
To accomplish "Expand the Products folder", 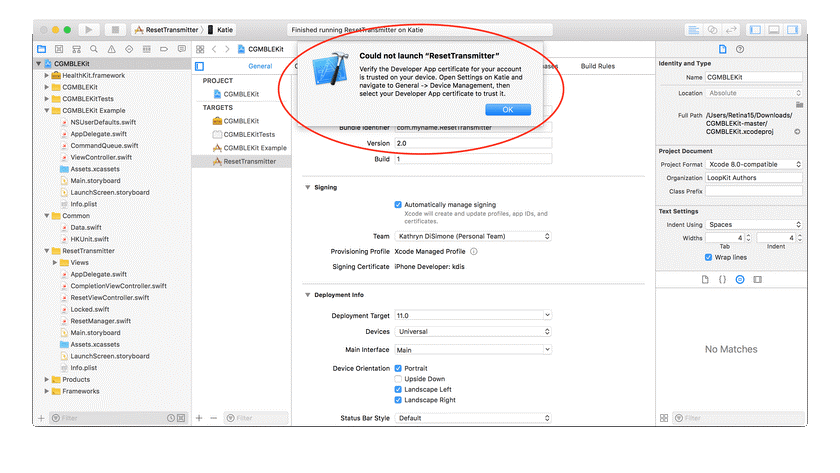I will pos(47,379).
